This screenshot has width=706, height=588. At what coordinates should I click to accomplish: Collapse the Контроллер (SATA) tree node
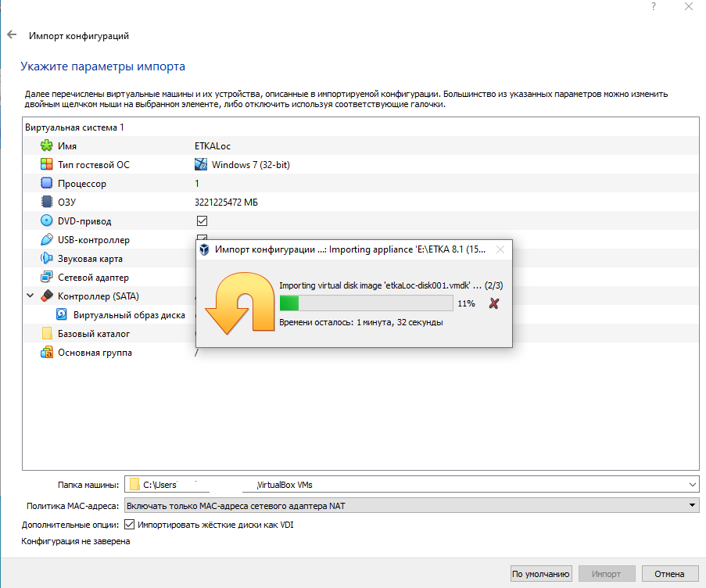pos(30,296)
